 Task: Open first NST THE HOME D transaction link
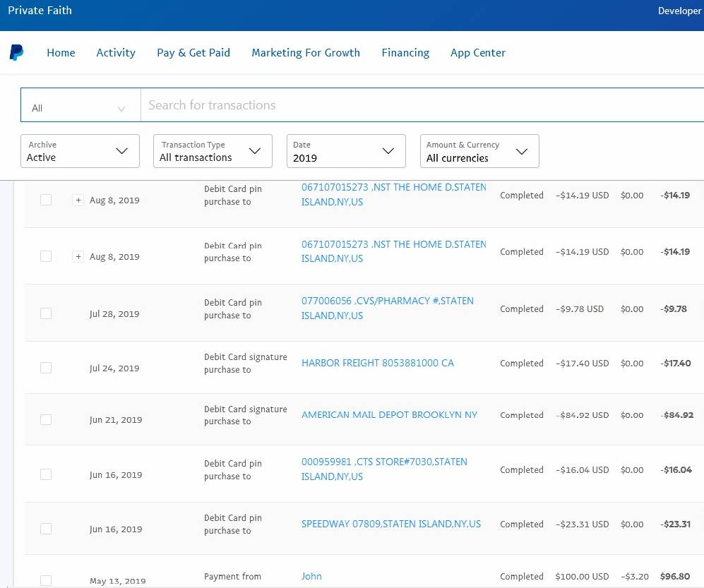coord(394,194)
